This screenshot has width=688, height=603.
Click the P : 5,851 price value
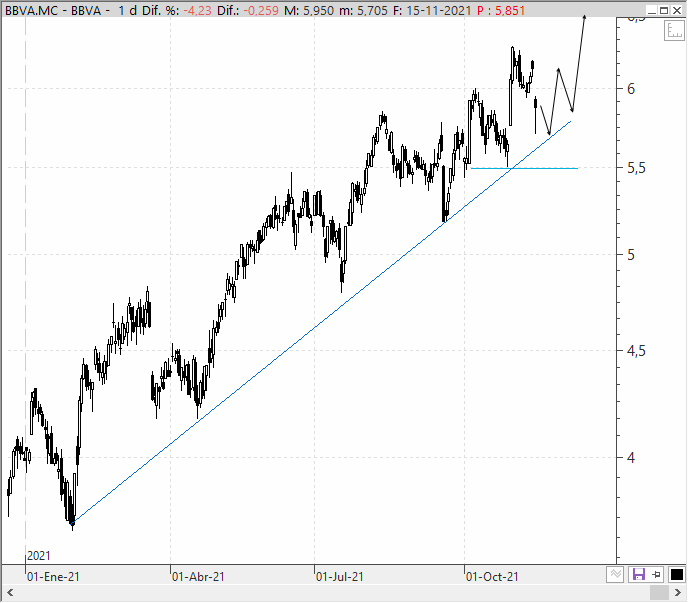[x=501, y=10]
